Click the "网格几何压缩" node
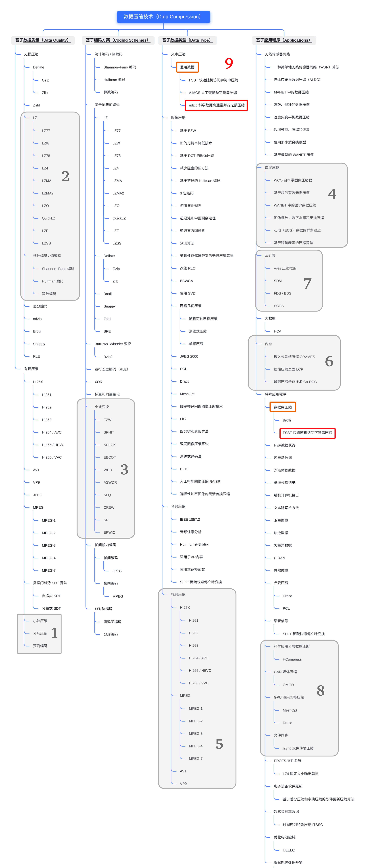 pyautogui.click(x=191, y=306)
